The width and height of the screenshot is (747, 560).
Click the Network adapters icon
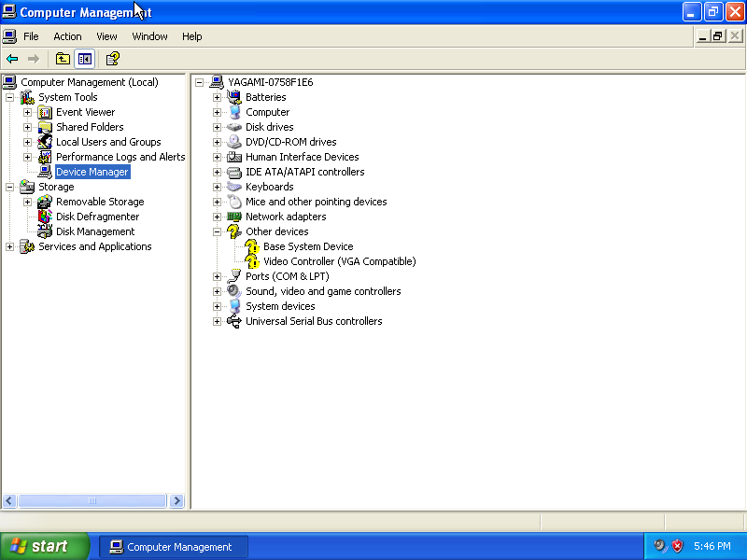pos(234,217)
